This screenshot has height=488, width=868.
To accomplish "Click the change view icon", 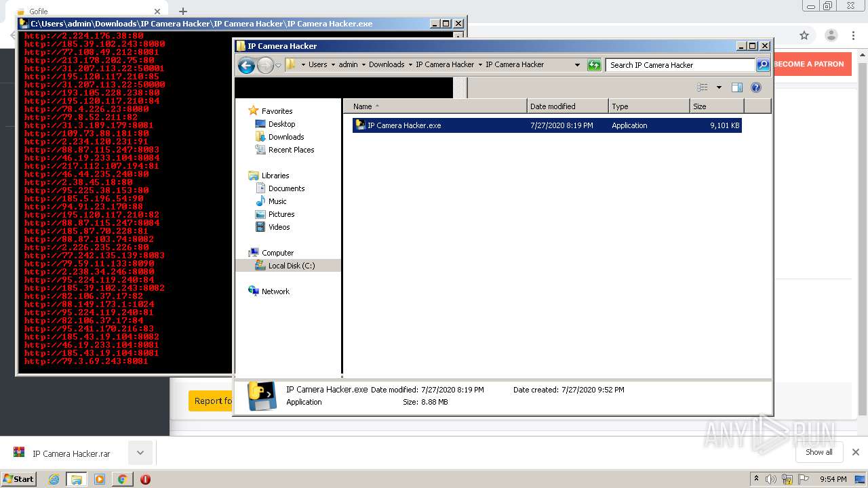I will (703, 87).
